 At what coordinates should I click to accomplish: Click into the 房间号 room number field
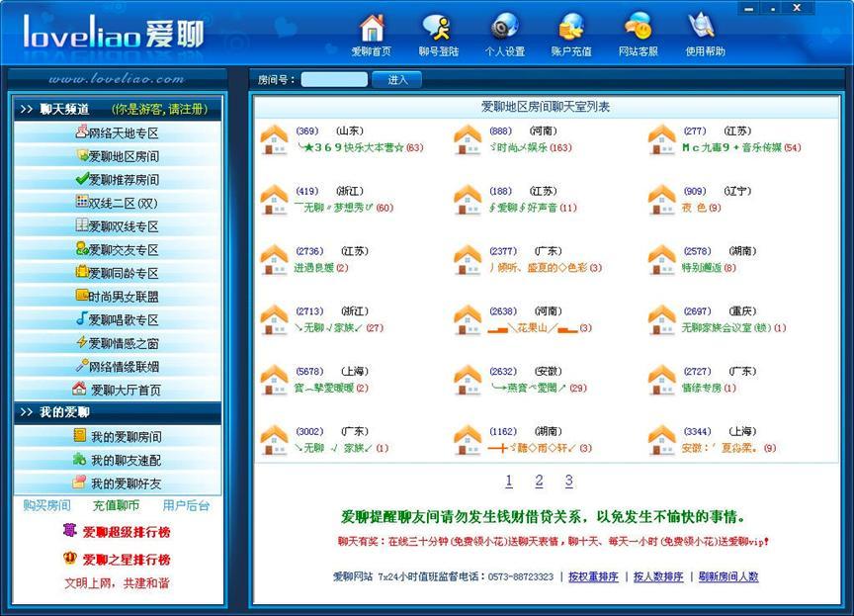click(334, 79)
